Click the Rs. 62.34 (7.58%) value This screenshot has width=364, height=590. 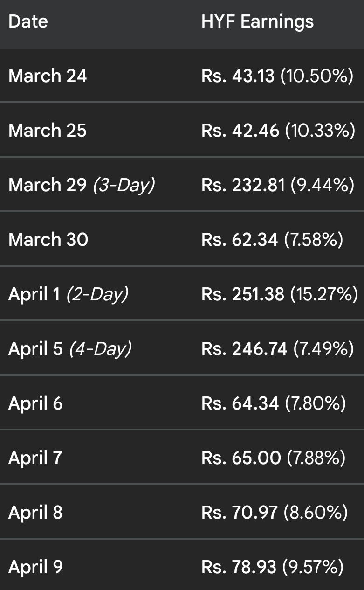272,239
